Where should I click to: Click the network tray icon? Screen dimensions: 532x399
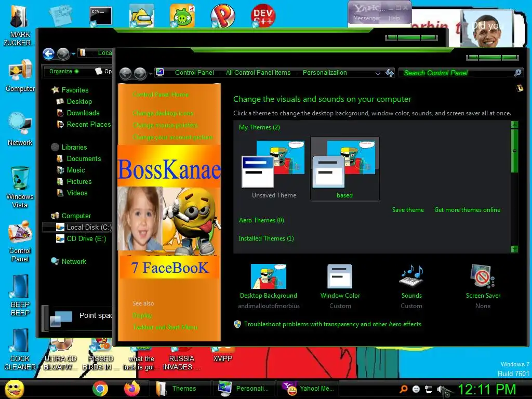click(429, 389)
